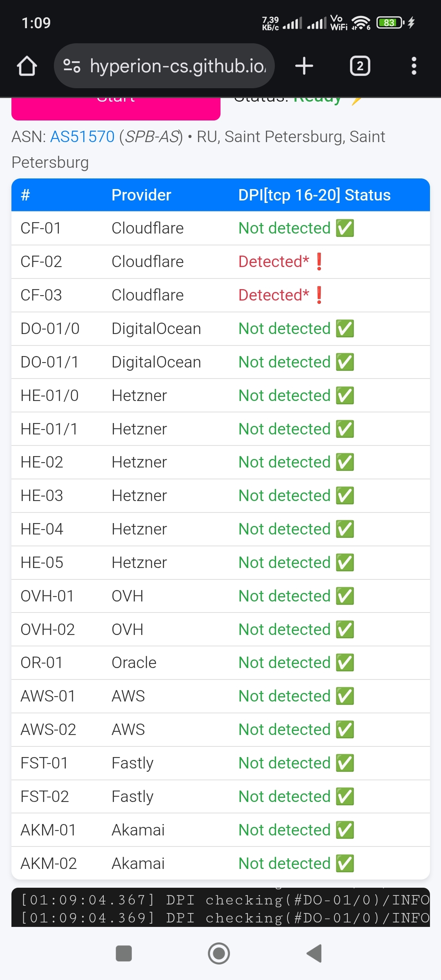441x980 pixels.
Task: Select the CF-03 Detected* status text
Action: (274, 295)
